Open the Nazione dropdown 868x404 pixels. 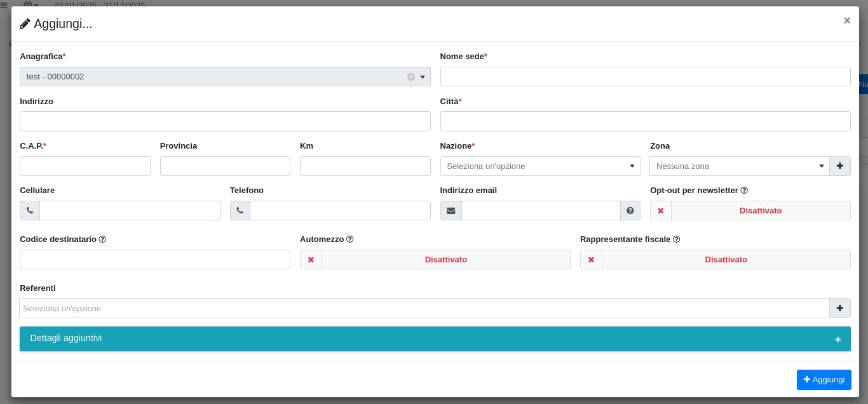539,166
